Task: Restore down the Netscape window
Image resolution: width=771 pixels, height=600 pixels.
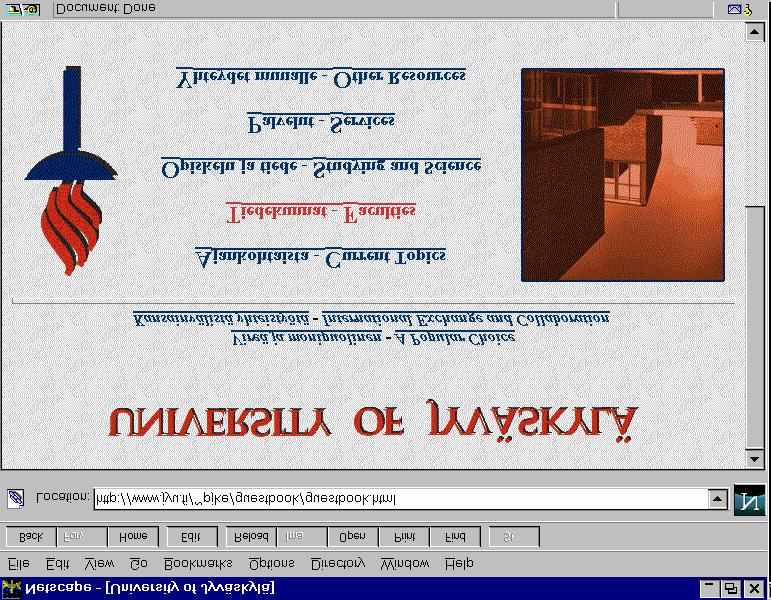Action: click(x=730, y=588)
